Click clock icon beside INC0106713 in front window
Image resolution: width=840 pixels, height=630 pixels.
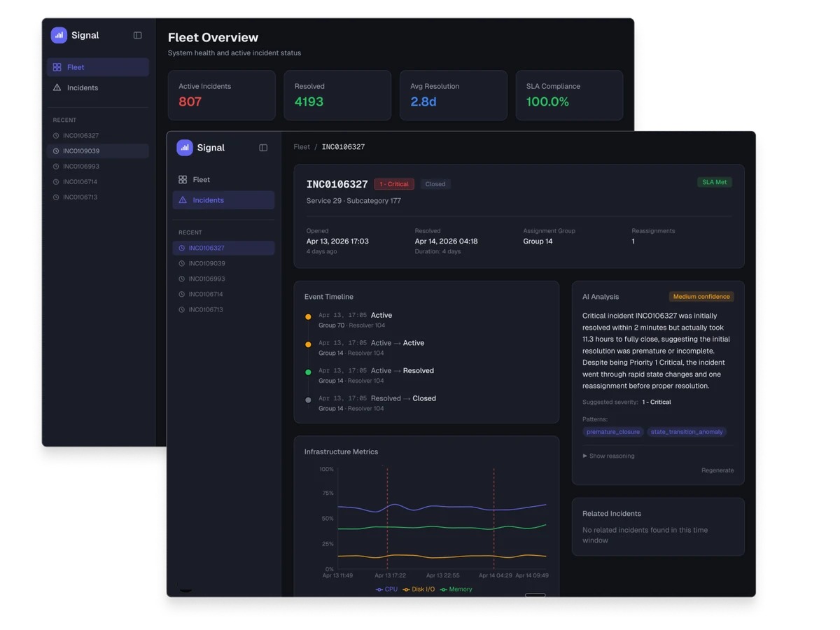pyautogui.click(x=182, y=310)
